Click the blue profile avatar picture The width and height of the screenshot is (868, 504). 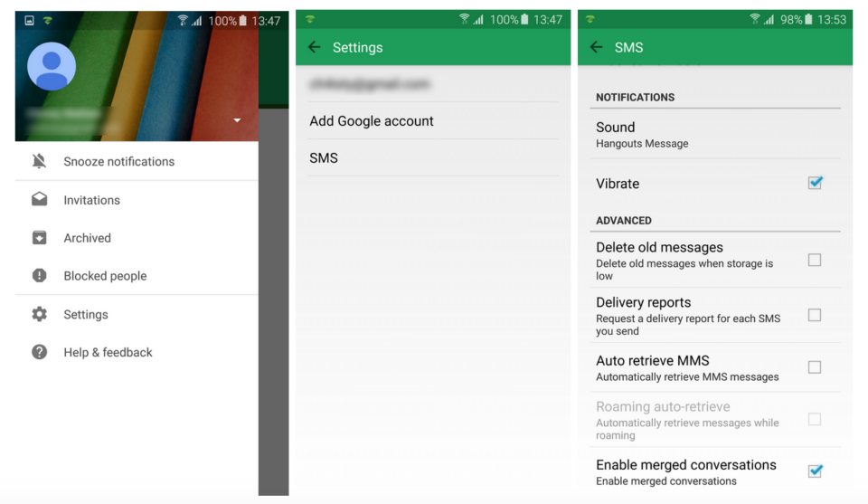click(x=52, y=66)
